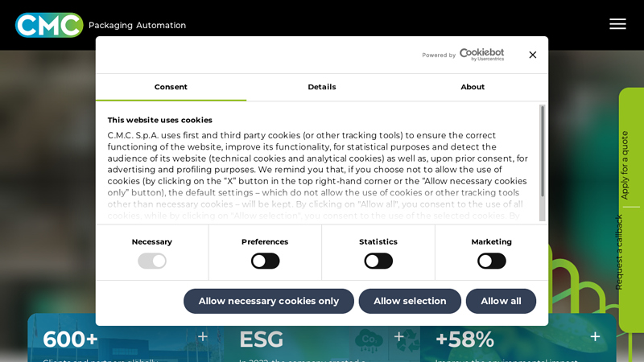Click the cookie text scrollbar thumb
Image resolution: width=644 pixels, height=362 pixels.
tap(543, 151)
